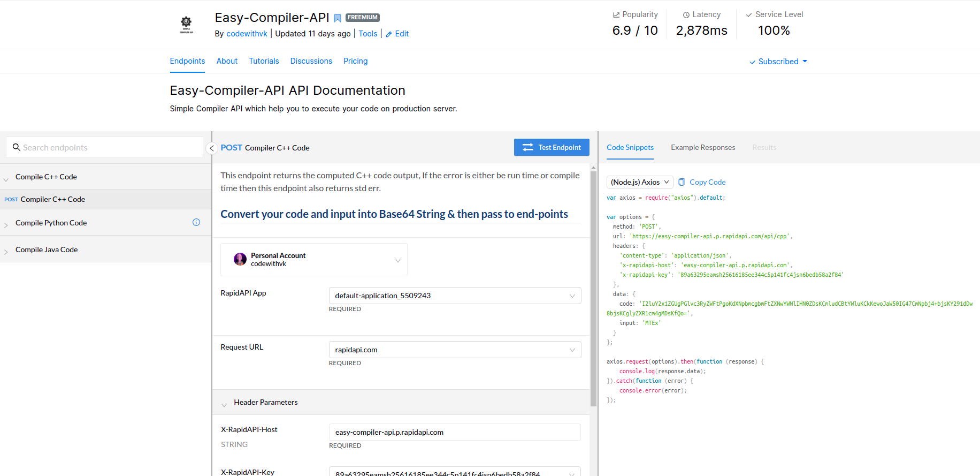Switch to the Endpoints tab
Screen dimensions: 980x476
(187, 61)
